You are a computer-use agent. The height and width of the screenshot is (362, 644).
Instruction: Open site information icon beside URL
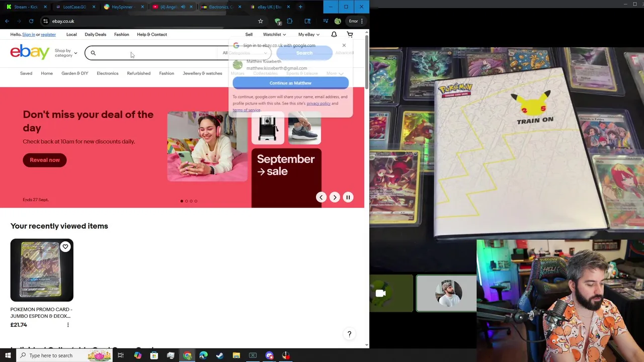[45, 21]
